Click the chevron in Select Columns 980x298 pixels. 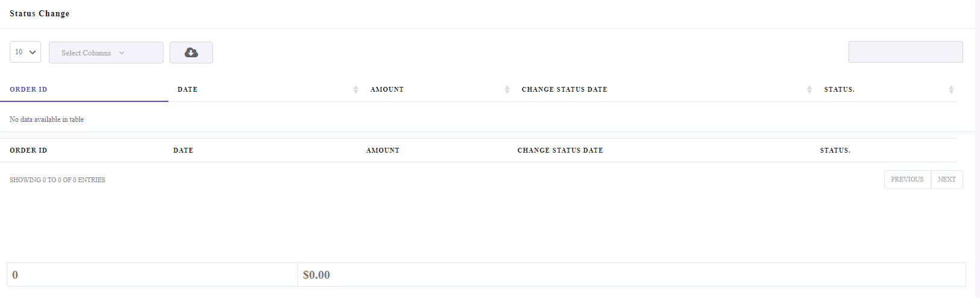121,53
